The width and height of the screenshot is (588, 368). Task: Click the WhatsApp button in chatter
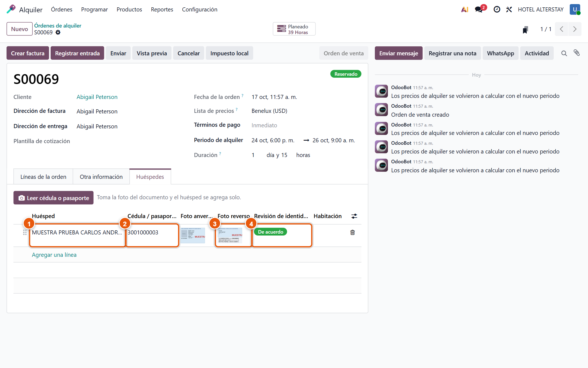(500, 53)
